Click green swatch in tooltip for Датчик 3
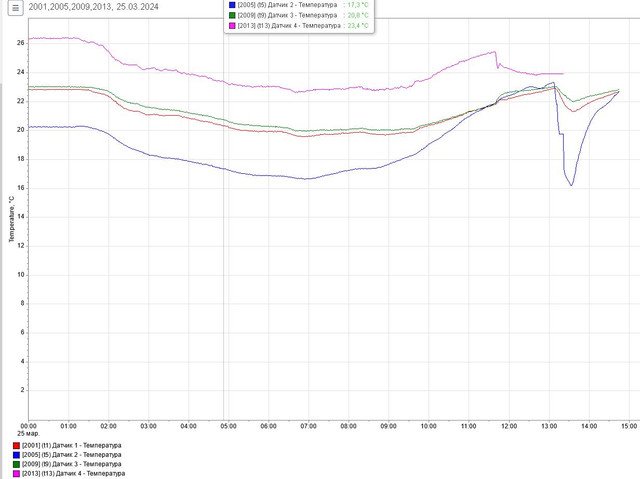This screenshot has height=479, width=640. click(232, 16)
